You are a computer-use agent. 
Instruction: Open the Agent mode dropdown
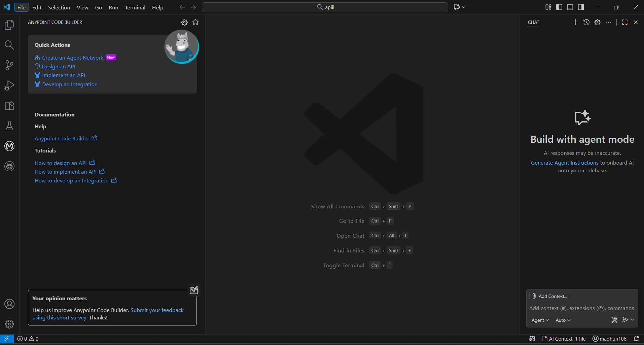[x=540, y=320]
